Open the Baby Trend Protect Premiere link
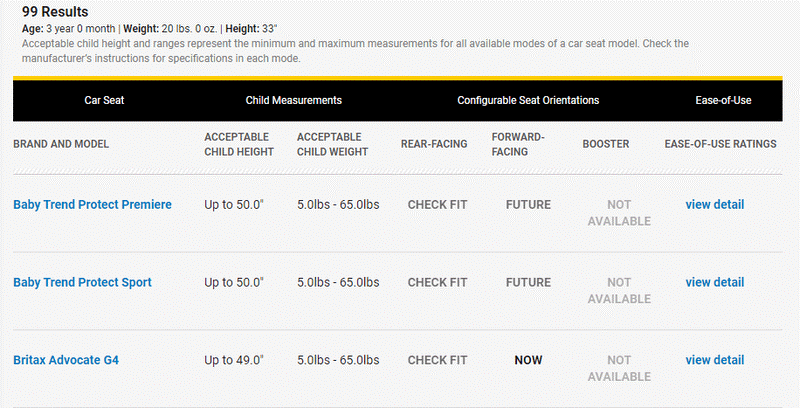 click(92, 205)
